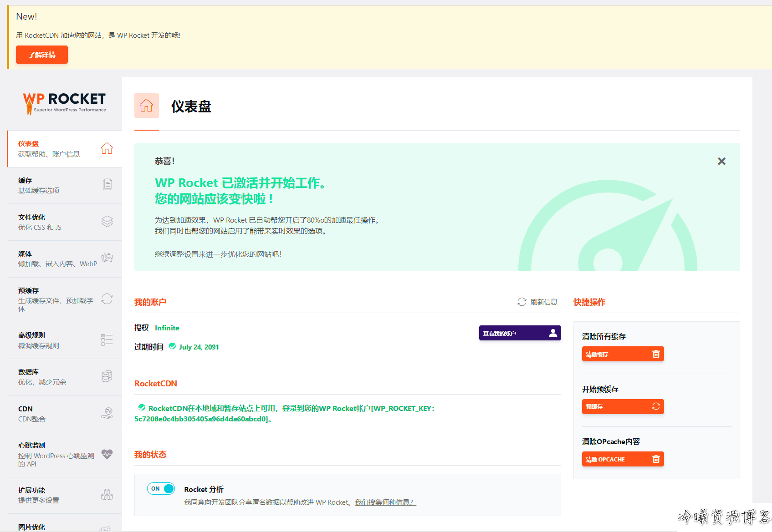Screen dimensions: 772x532
Task: Click the 预缓存 orange quick action button
Action: click(623, 406)
